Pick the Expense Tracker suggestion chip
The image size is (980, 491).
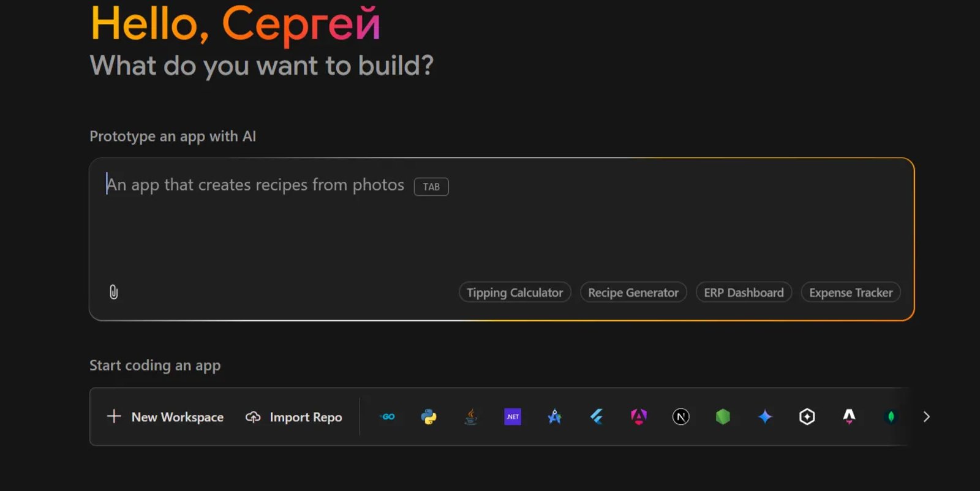(850, 292)
